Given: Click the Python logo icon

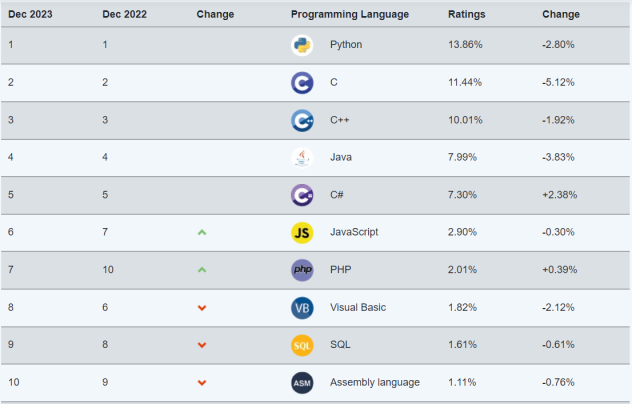Looking at the screenshot, I should coord(302,45).
